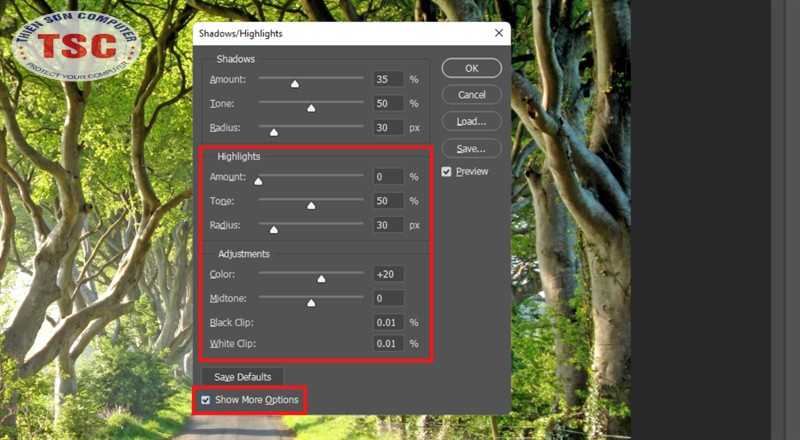Click the Shadows Radius slider handle
This screenshot has height=440, width=800.
(x=273, y=132)
